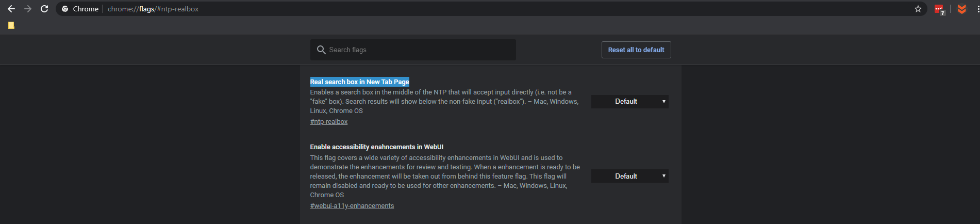Screen dimensions: 980x224
Task: Open the red extension with badge 7
Action: pos(939,9)
